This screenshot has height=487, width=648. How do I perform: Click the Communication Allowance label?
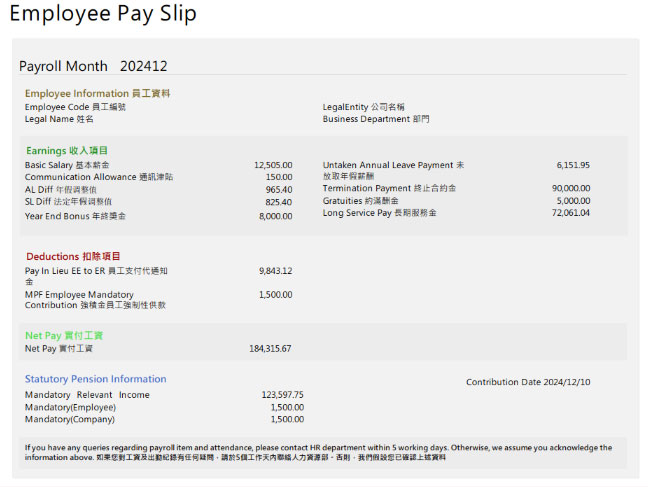[99, 177]
